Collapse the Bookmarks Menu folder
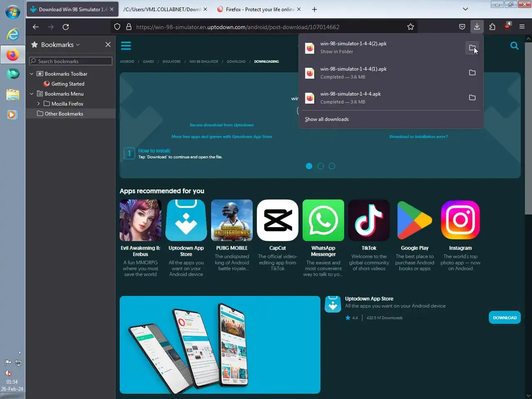 32,94
